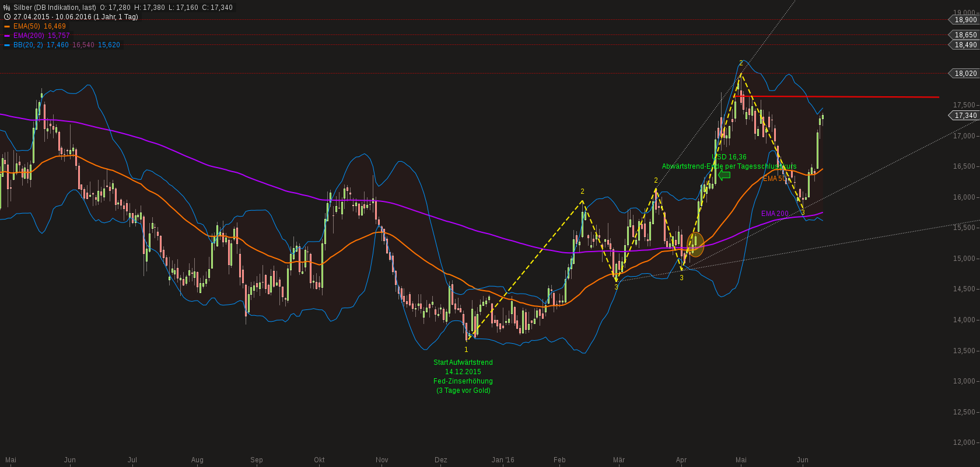Click the current price tag 17,340 on axis
The height and width of the screenshot is (467, 980).
(x=964, y=116)
